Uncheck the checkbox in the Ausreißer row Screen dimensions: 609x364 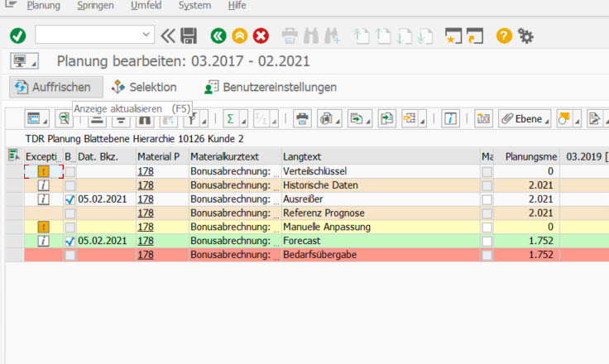70,199
